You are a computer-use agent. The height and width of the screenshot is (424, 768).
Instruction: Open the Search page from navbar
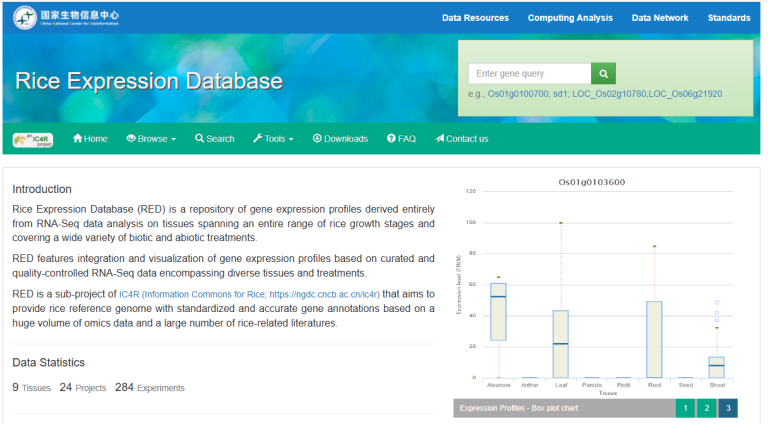(x=214, y=139)
